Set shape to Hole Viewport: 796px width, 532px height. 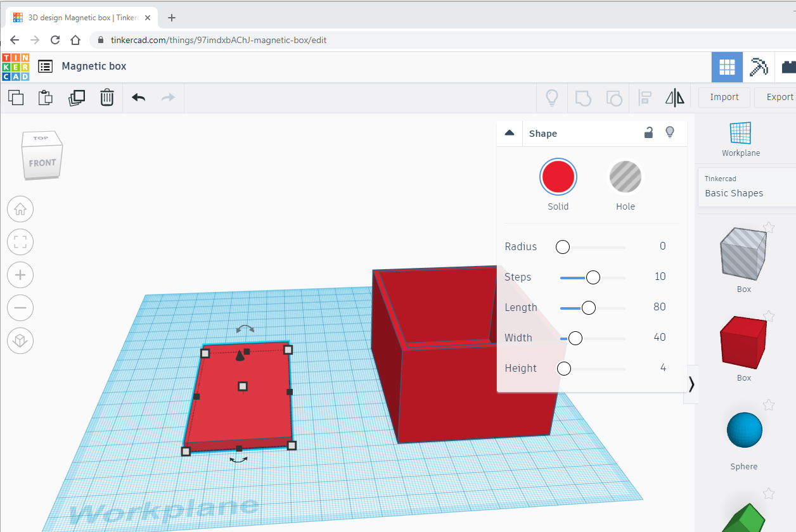[x=626, y=177]
